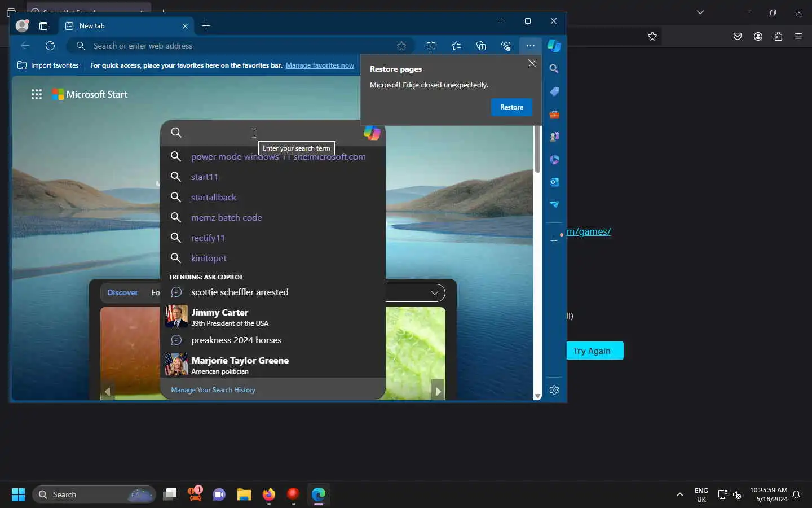Click Import favorites

point(48,65)
